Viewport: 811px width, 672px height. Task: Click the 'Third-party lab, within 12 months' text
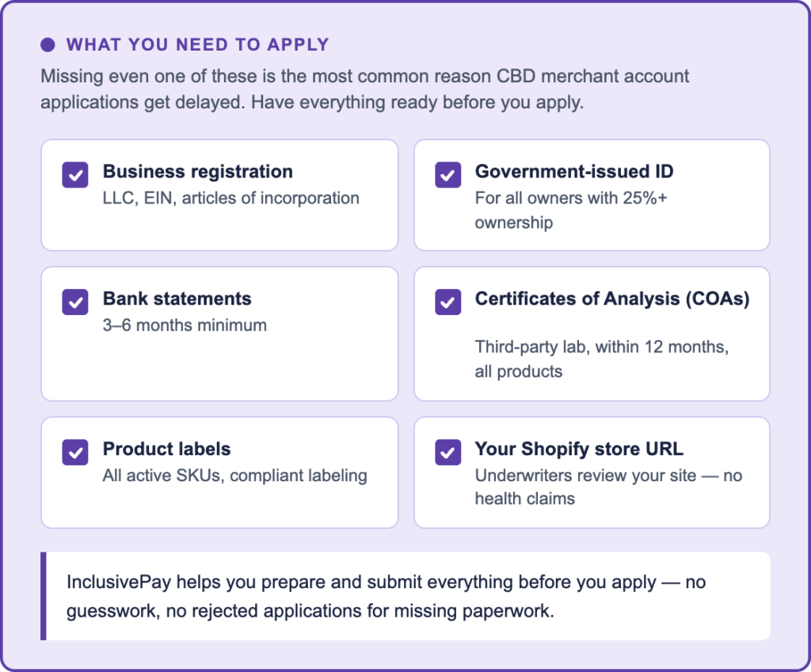[601, 347]
